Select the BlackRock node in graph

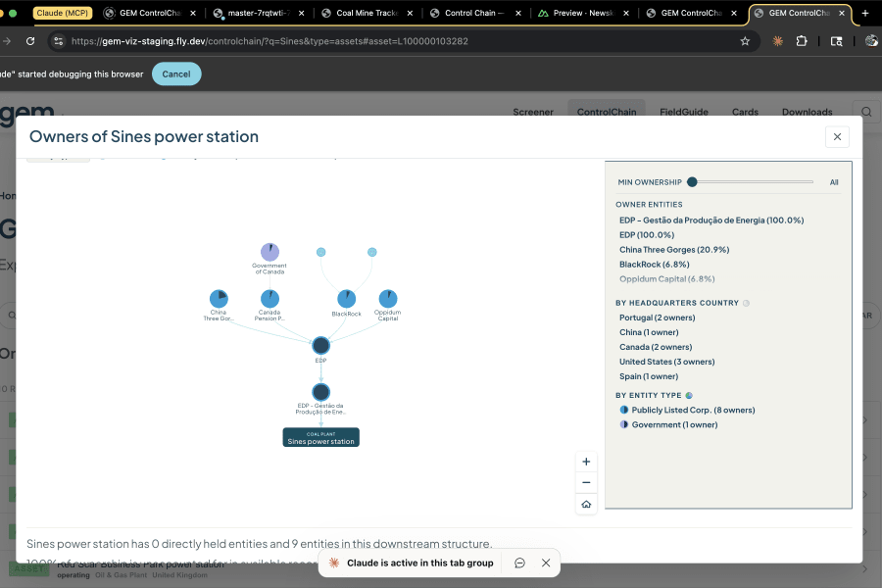click(x=346, y=299)
